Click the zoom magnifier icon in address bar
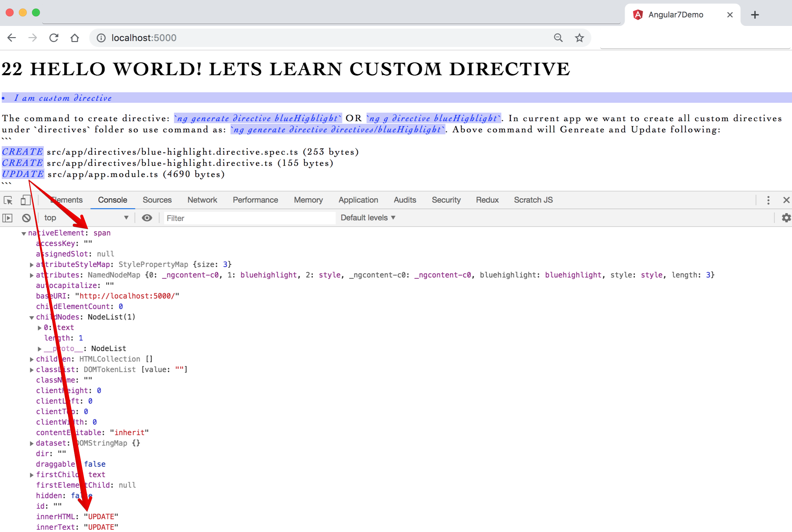 [558, 38]
